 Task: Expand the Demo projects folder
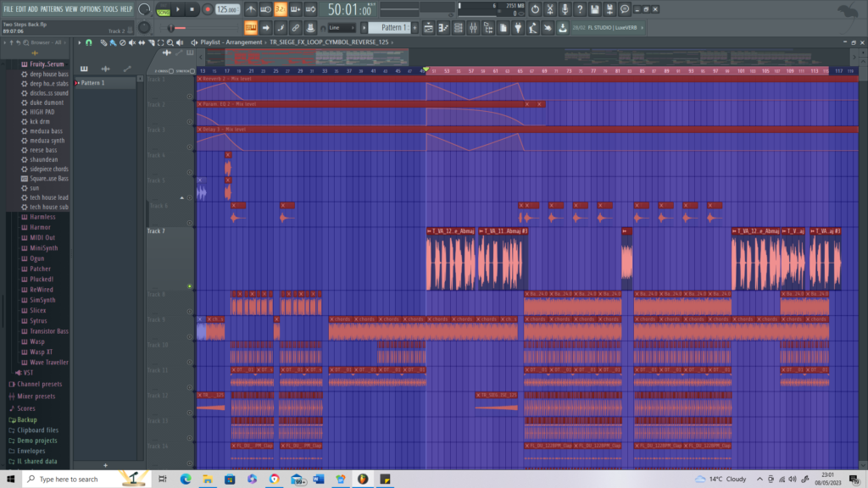pos(37,441)
